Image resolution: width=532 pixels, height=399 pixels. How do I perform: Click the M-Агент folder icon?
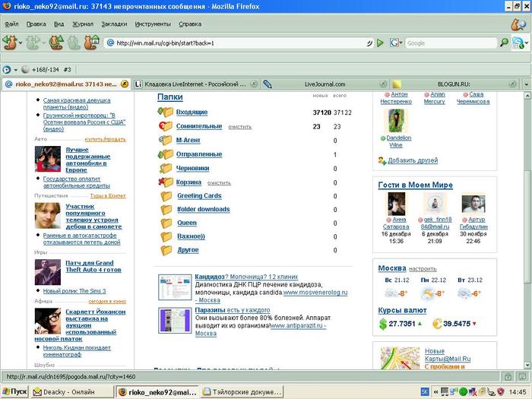click(x=166, y=140)
